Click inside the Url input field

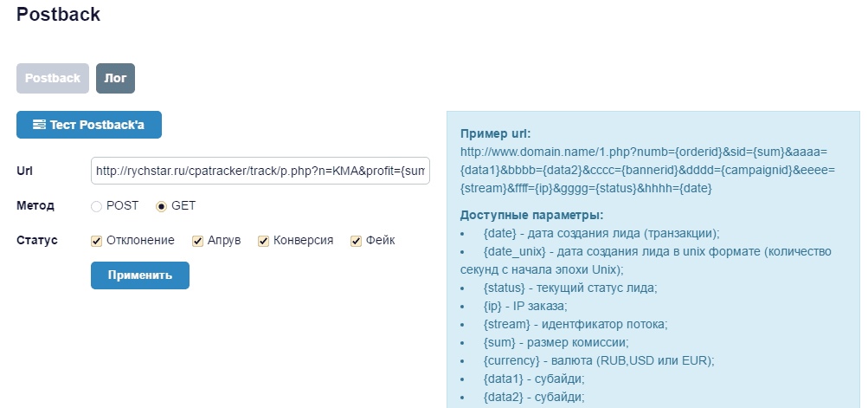coord(260,172)
